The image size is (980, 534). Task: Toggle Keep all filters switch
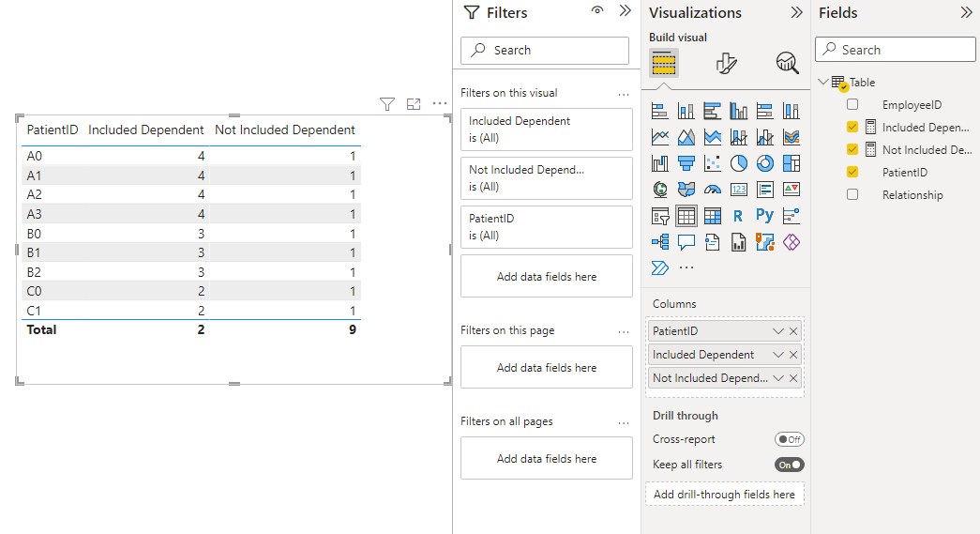pos(789,465)
